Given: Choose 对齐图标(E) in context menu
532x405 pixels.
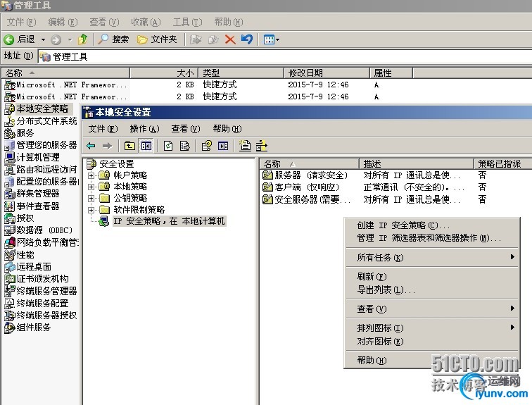Looking at the screenshot, I should pyautogui.click(x=432, y=341).
